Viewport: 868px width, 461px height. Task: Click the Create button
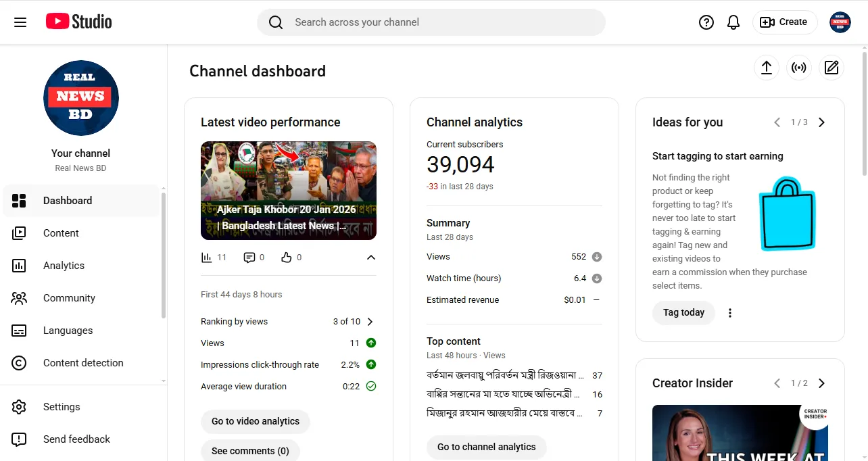pyautogui.click(x=784, y=22)
